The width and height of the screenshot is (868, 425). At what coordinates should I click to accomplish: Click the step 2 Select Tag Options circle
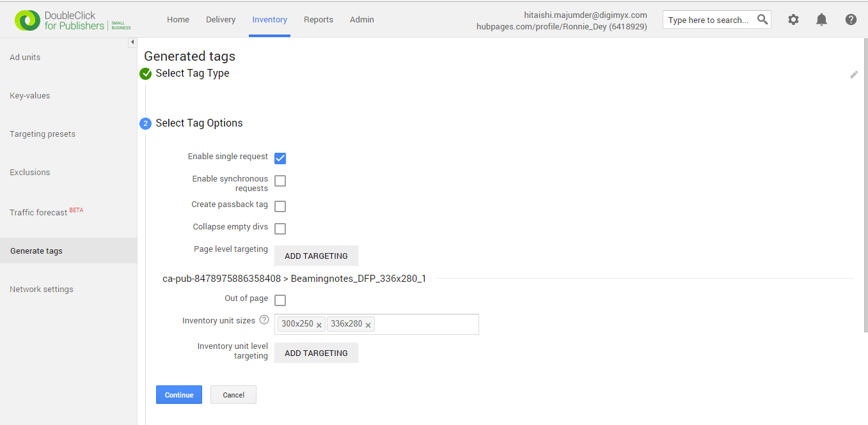[x=145, y=123]
